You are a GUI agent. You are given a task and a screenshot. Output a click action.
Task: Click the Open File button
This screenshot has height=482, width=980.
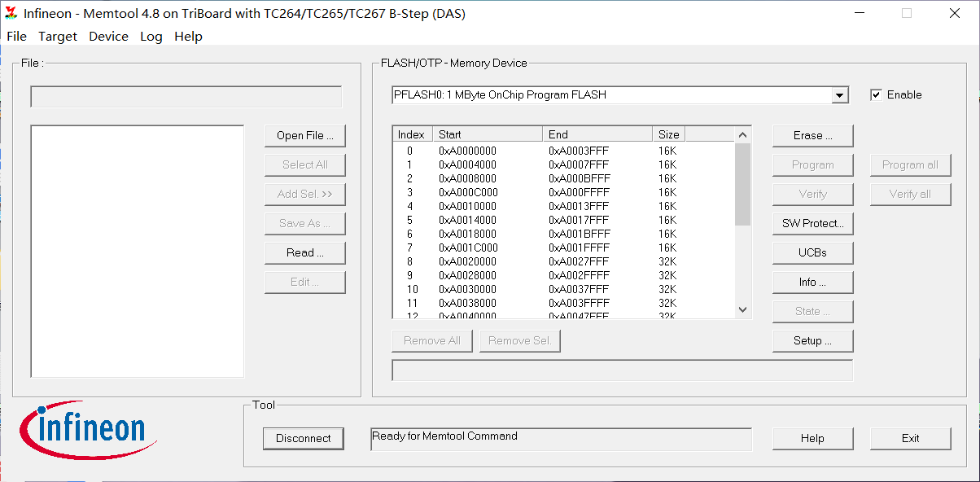click(304, 135)
